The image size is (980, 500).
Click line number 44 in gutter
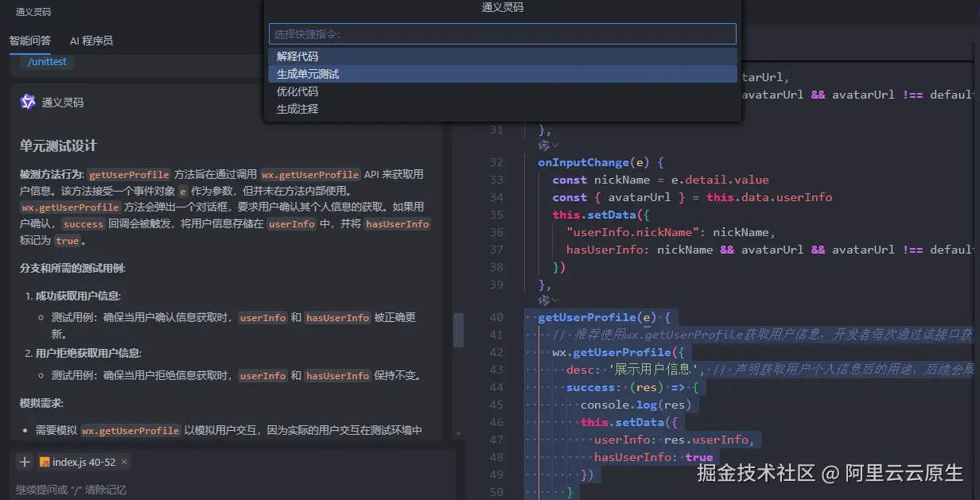(x=497, y=387)
